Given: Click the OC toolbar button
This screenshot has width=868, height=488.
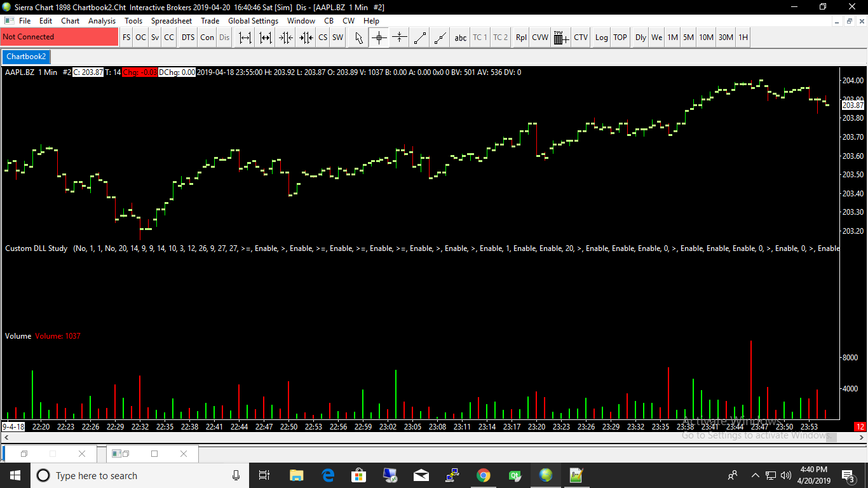Looking at the screenshot, I should coord(140,37).
